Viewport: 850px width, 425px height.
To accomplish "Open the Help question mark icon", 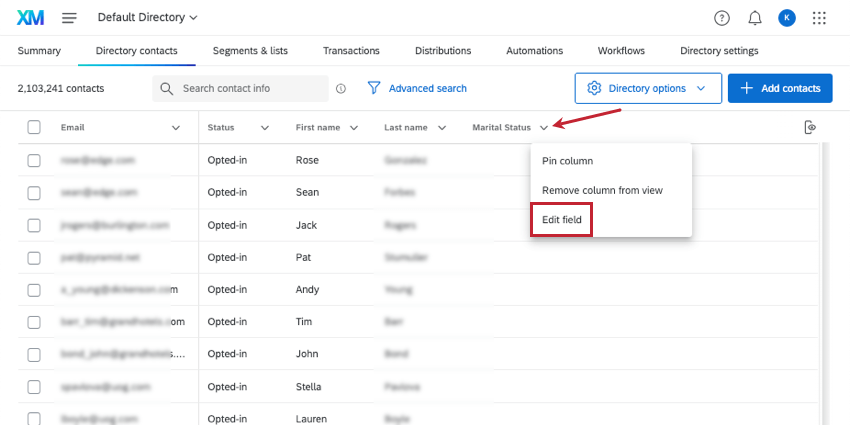I will click(x=722, y=18).
